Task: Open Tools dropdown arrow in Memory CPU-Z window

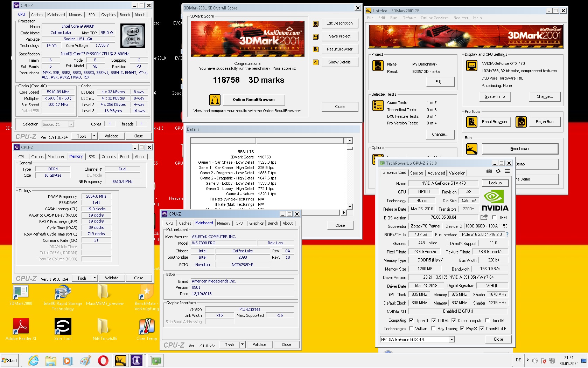Action: tap(94, 278)
